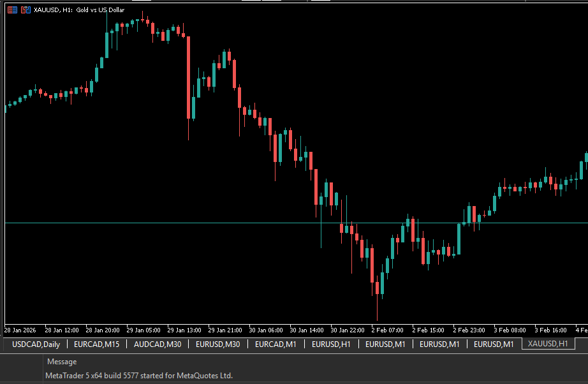Click the '2 Feb 15:00' time label
Viewport: 588px width, 384px height.
click(x=429, y=330)
